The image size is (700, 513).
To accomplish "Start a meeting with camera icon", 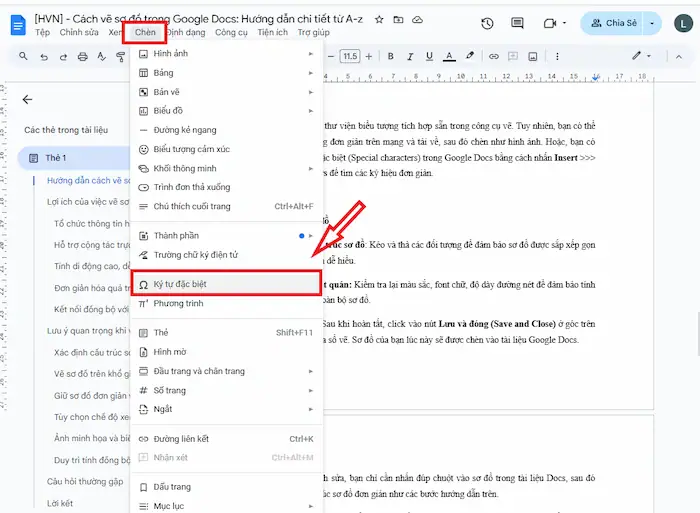I will [x=550, y=23].
